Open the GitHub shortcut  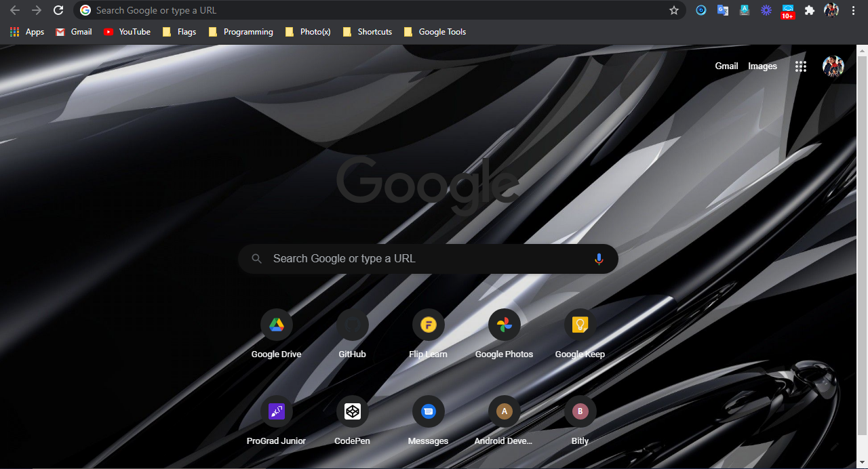(352, 333)
